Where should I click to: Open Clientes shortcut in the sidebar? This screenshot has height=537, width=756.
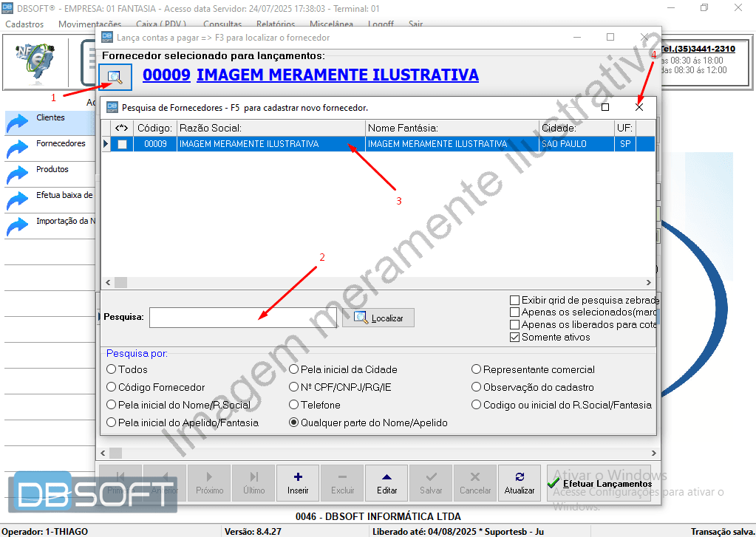[50, 118]
